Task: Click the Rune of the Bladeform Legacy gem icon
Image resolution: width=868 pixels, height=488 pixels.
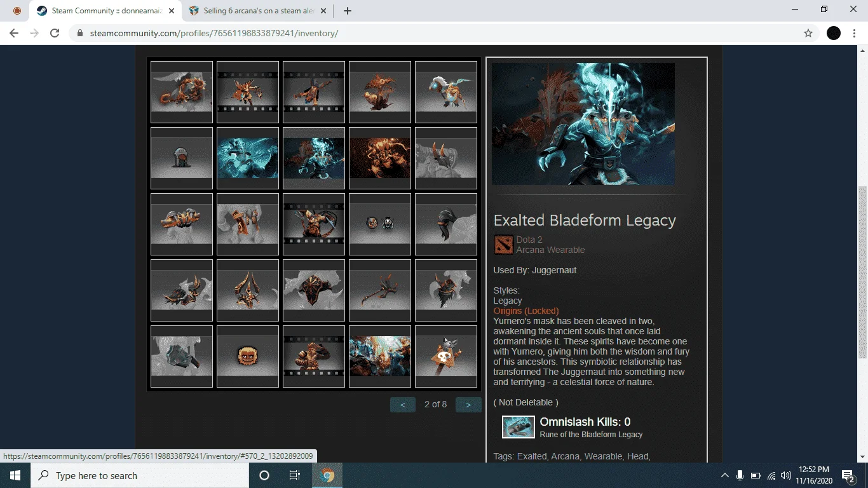Action: point(519,427)
